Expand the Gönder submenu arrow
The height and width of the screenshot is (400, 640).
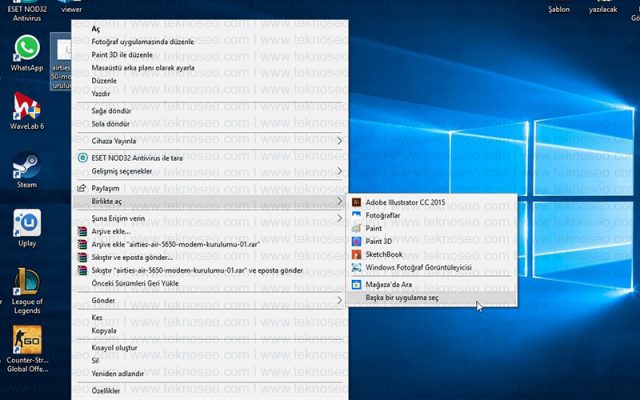(x=339, y=300)
